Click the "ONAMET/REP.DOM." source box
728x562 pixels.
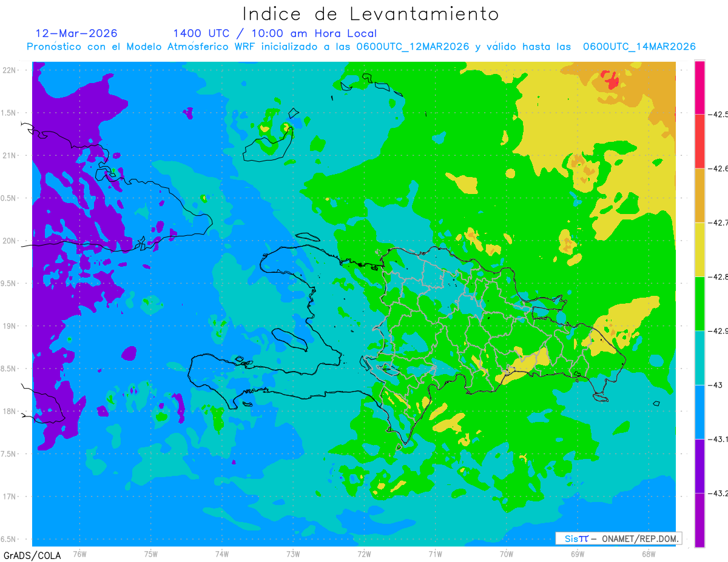(618, 538)
